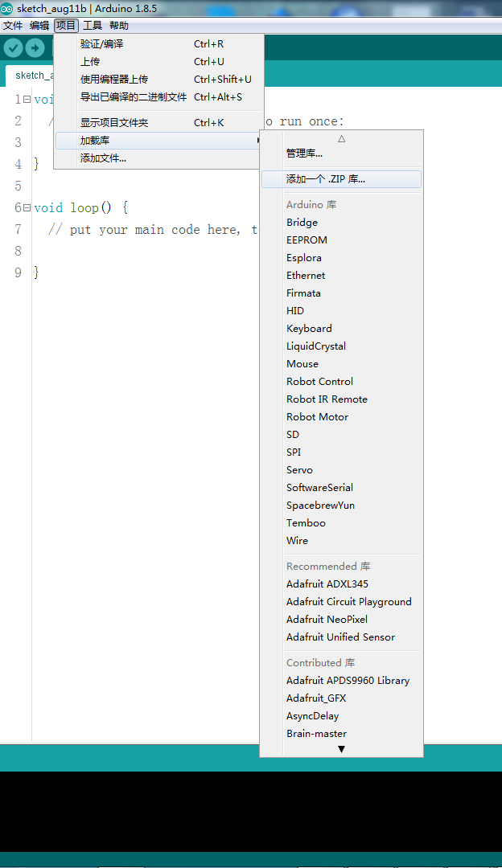Click the Arduino logo in title bar
The height and width of the screenshot is (868, 502).
tap(6, 8)
